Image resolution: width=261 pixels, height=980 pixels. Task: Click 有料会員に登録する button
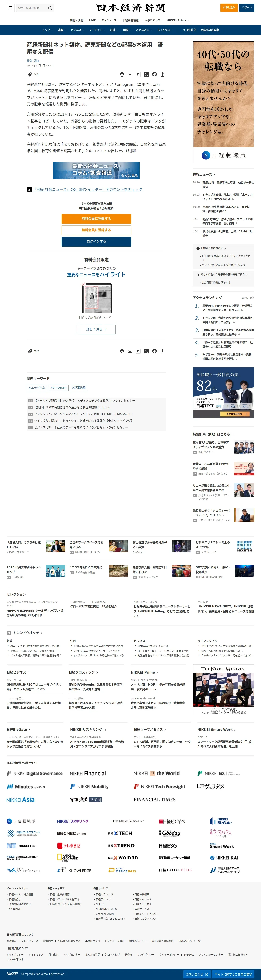pyautogui.click(x=96, y=219)
